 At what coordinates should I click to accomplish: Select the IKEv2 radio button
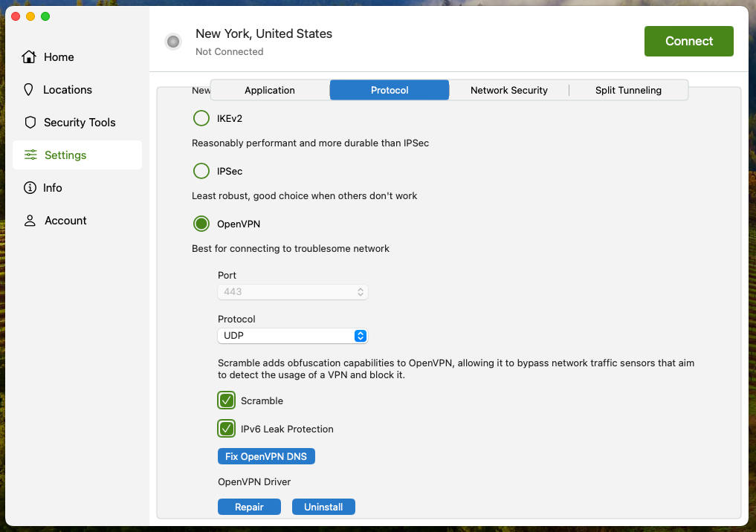(x=201, y=118)
